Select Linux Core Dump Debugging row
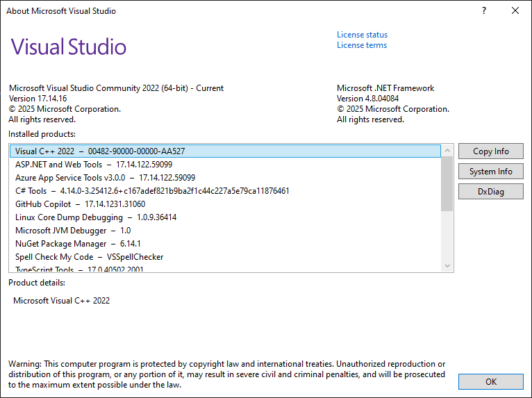This screenshot has width=532, height=398. (x=225, y=217)
